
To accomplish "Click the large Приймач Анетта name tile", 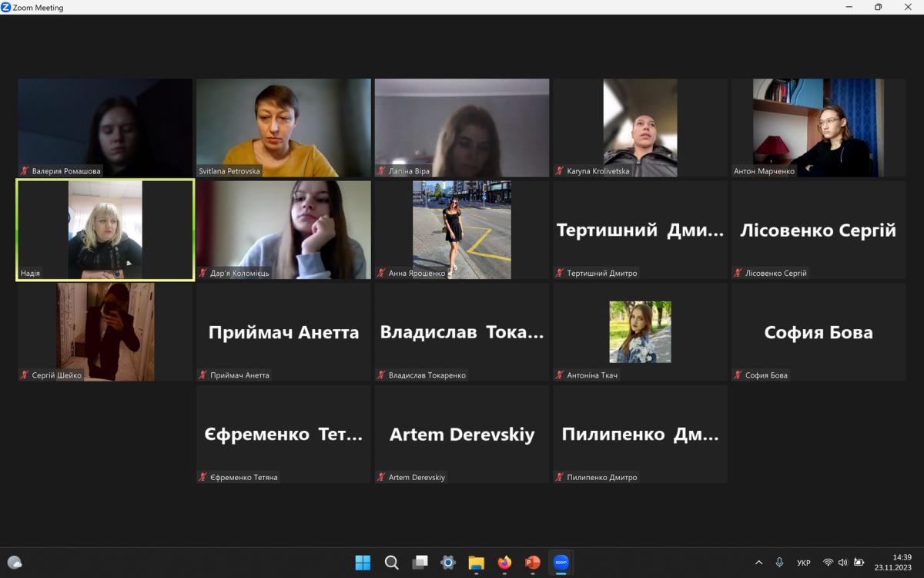I will point(283,332).
